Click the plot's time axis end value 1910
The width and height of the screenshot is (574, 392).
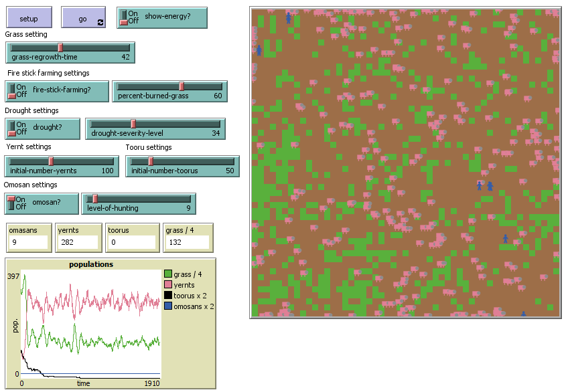pos(152,383)
